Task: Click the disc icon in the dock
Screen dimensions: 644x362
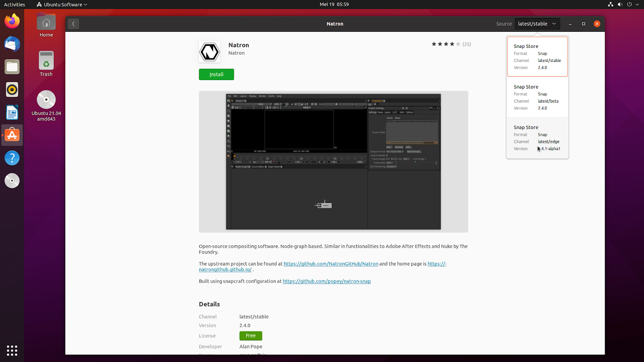Action: pyautogui.click(x=12, y=181)
